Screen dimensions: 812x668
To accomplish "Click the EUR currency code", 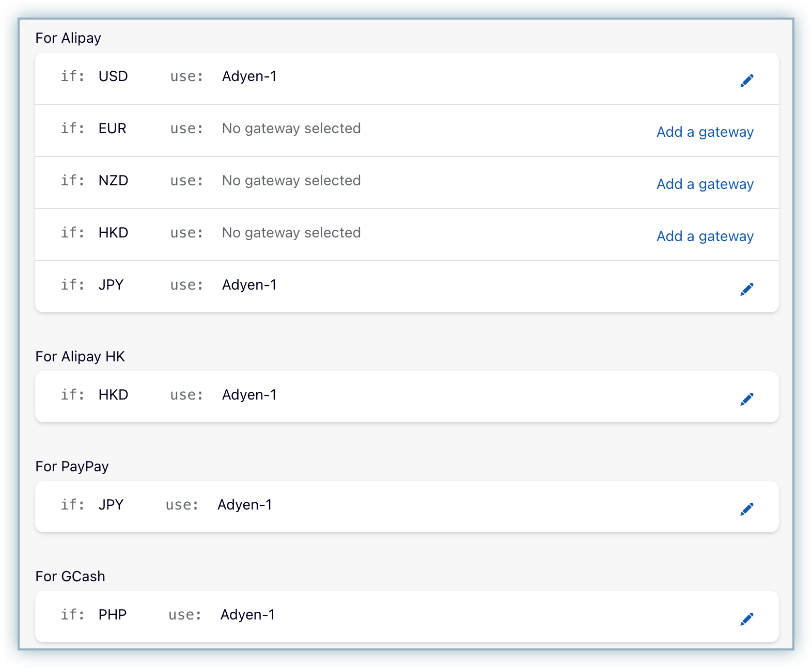I will pyautogui.click(x=112, y=129).
